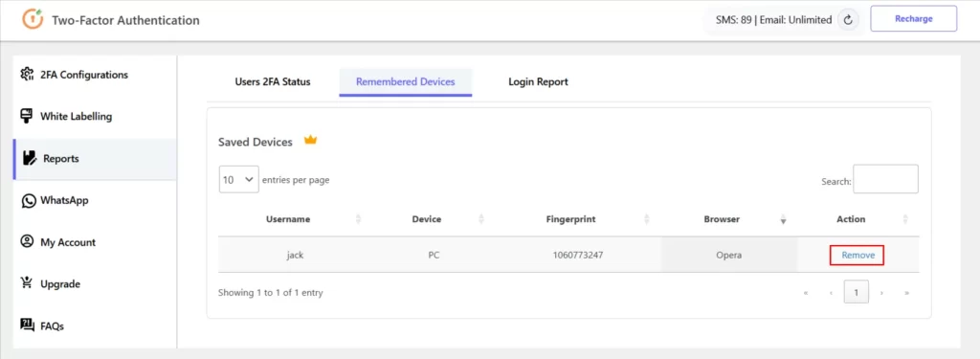Open FAQs chat icon

pyautogui.click(x=27, y=325)
